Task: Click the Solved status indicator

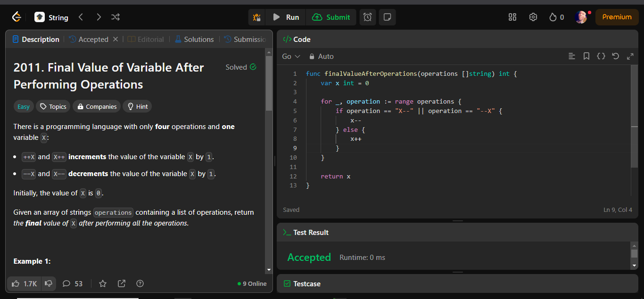Action: (x=241, y=67)
